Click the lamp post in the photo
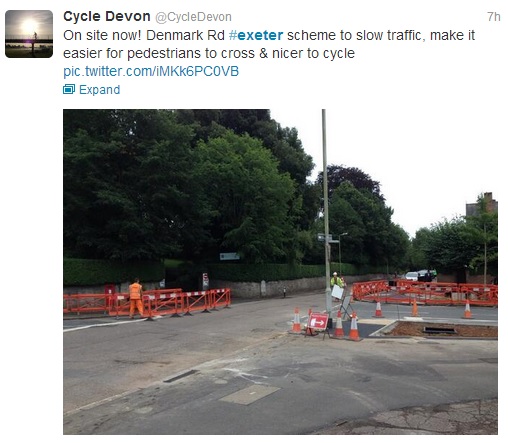This screenshot has height=443, width=508. point(327,213)
